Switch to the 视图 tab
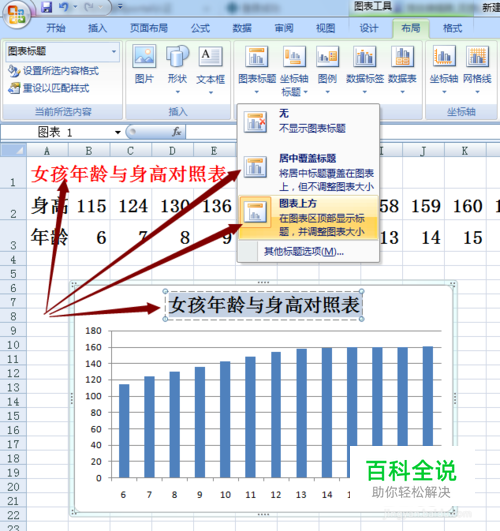This screenshot has width=500, height=531. click(x=326, y=28)
